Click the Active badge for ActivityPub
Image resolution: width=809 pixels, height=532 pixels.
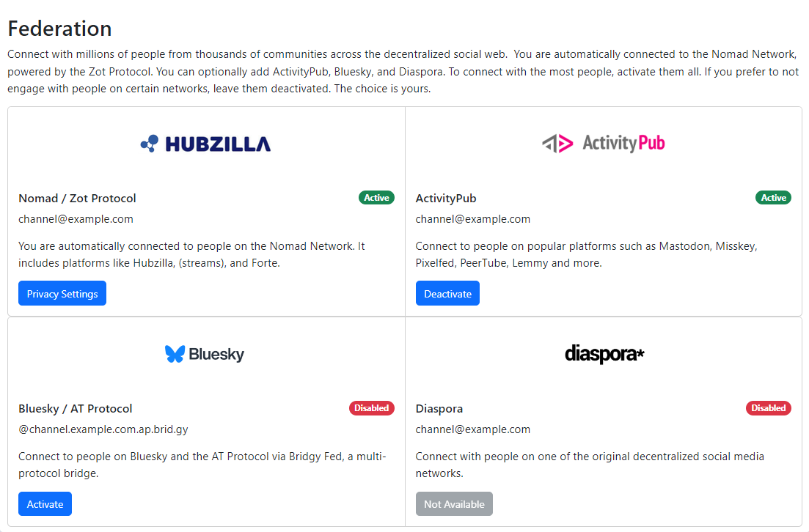(773, 198)
